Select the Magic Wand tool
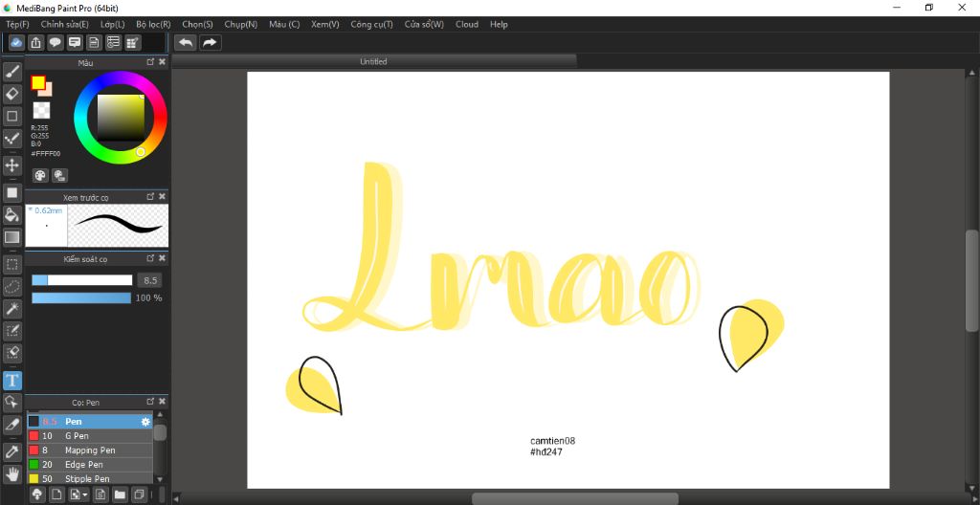 [11, 308]
